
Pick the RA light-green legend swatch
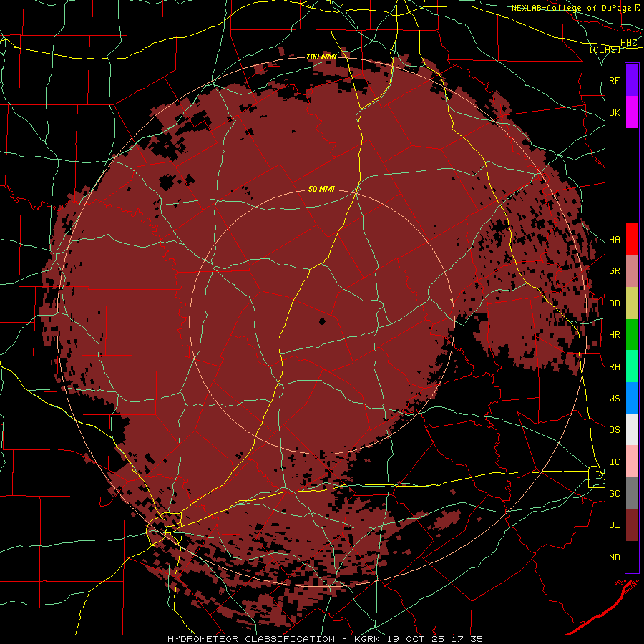click(632, 366)
